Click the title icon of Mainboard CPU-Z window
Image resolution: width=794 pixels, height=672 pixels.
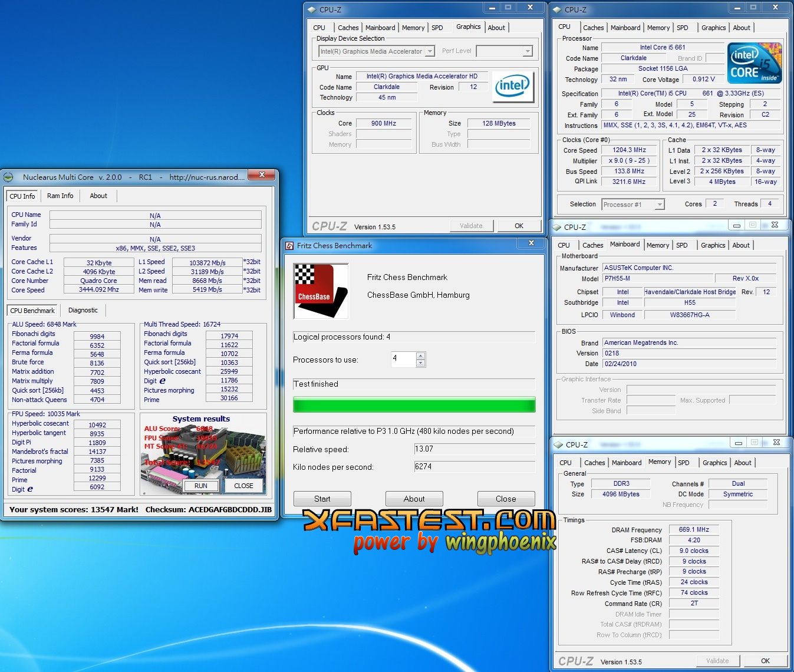(556, 227)
